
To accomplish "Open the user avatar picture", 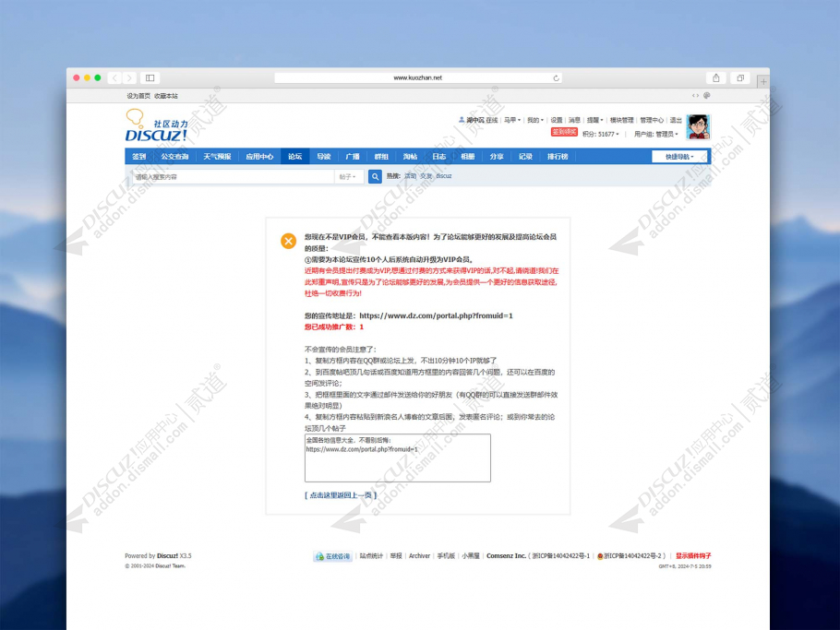I will (x=699, y=126).
